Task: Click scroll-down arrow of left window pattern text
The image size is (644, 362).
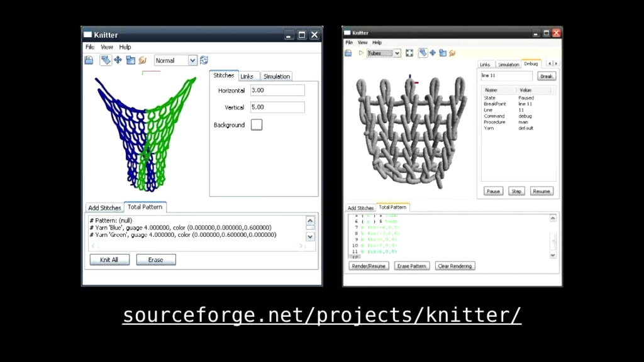Action: pos(310,237)
